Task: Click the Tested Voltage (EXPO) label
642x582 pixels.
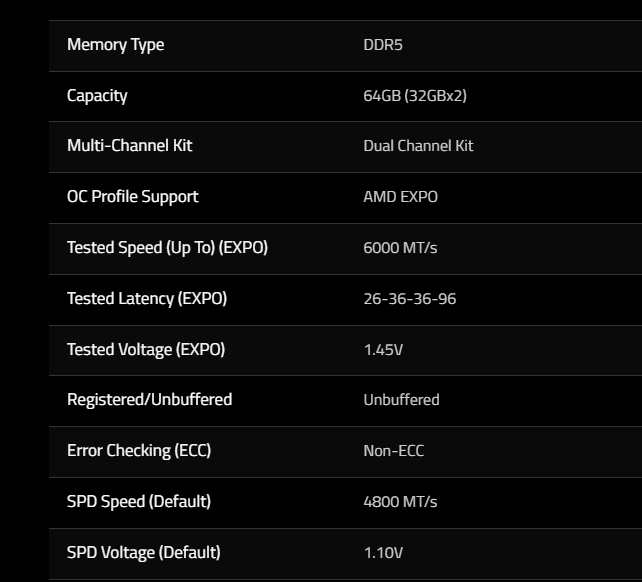Action: (146, 349)
